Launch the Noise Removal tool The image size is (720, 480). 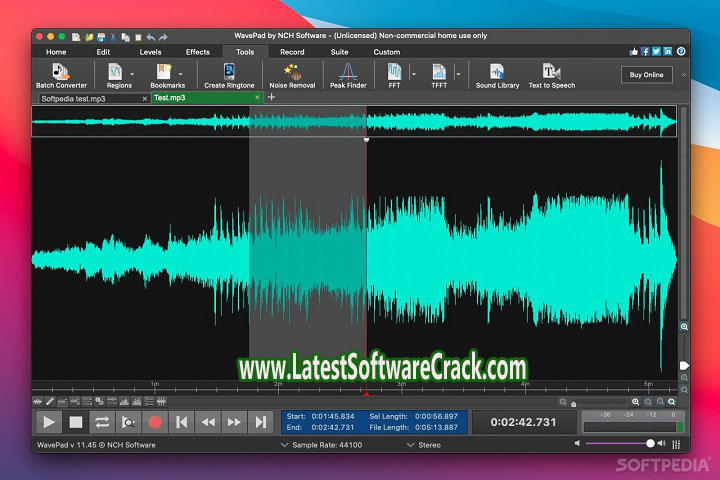click(292, 75)
